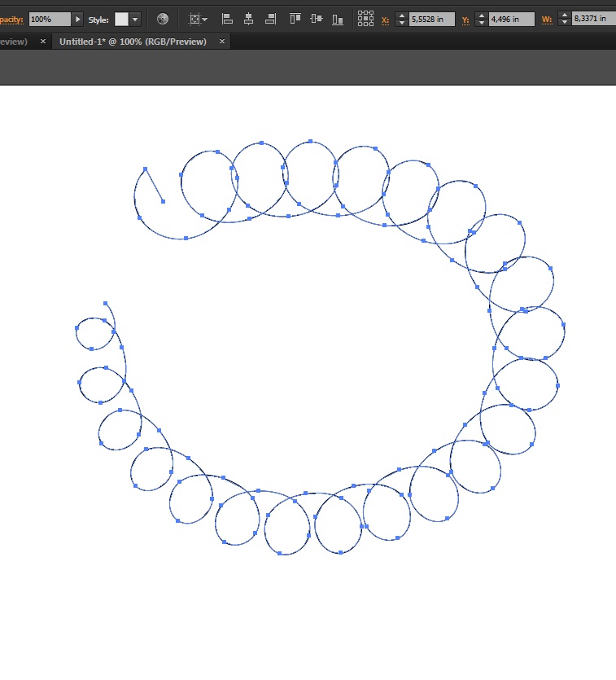Click Horizontal Align Center icon
616x680 pixels.
coord(249,19)
